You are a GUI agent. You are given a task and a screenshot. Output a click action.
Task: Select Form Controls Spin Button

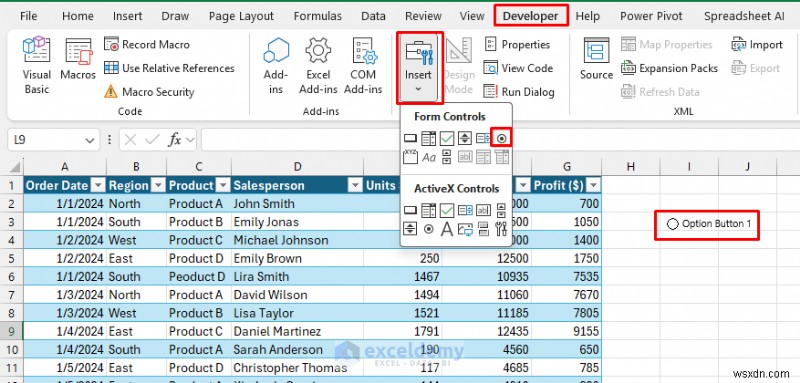point(464,138)
